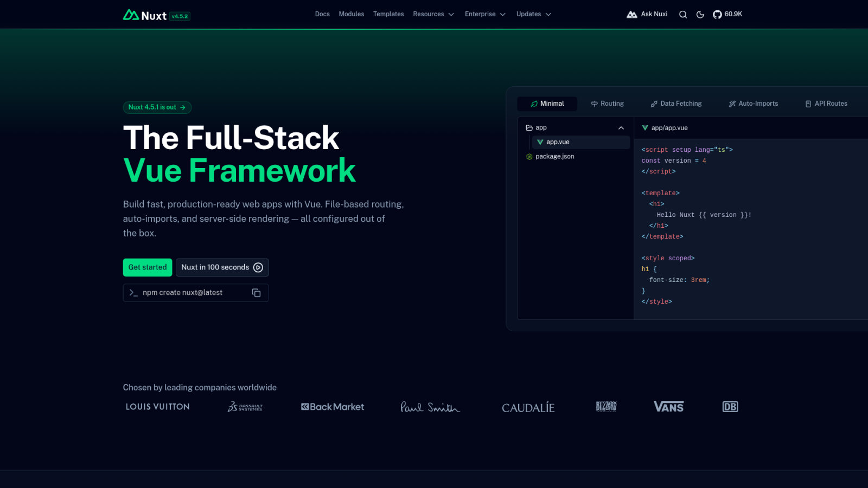
Task: Click the play circle icon
Action: [258, 267]
